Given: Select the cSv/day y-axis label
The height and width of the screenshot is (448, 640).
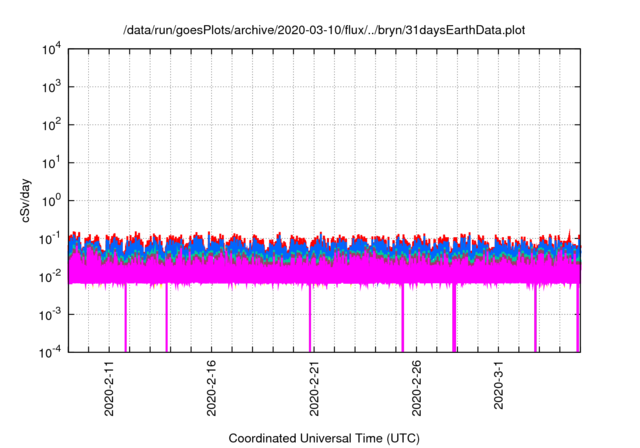Looking at the screenshot, I should [26, 200].
